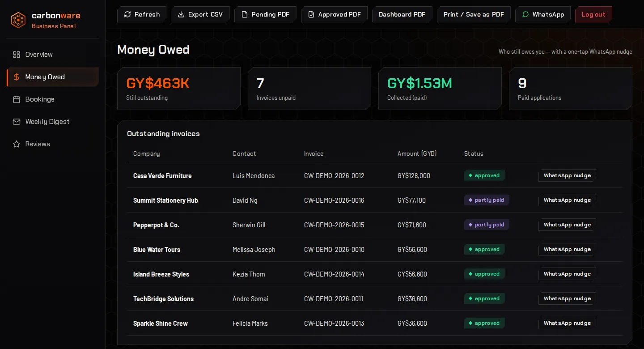The width and height of the screenshot is (644, 349).
Task: Send WhatsApp nudge to Island Breeze Styles
Action: click(567, 274)
